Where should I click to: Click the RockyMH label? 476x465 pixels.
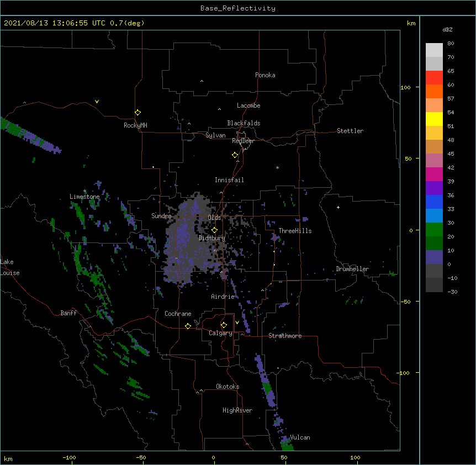135,125
